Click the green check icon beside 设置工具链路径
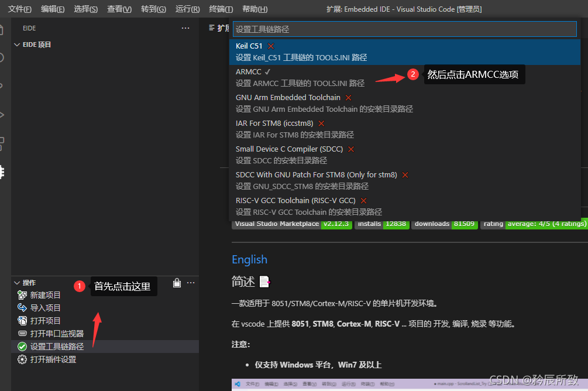Viewport: 588px width, 391px height. point(22,347)
